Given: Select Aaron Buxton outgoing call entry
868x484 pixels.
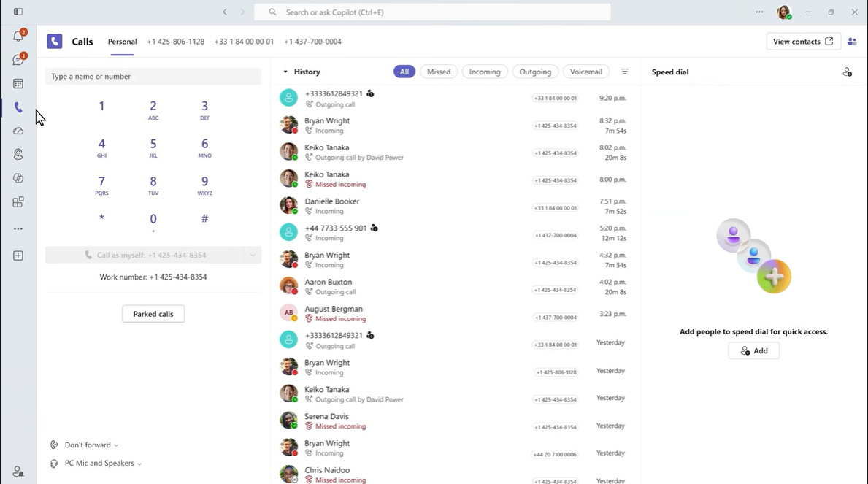Looking at the screenshot, I should tap(455, 287).
